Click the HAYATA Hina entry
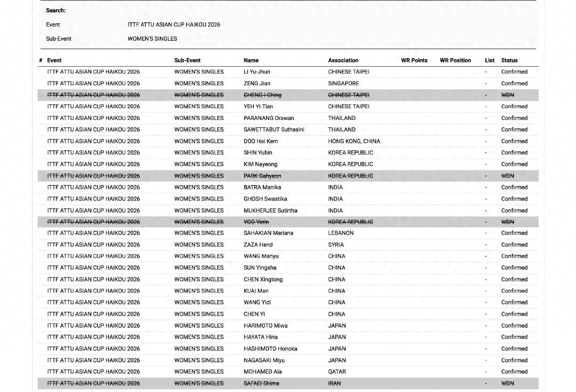Viewport: 576px width, 392px height. click(260, 337)
